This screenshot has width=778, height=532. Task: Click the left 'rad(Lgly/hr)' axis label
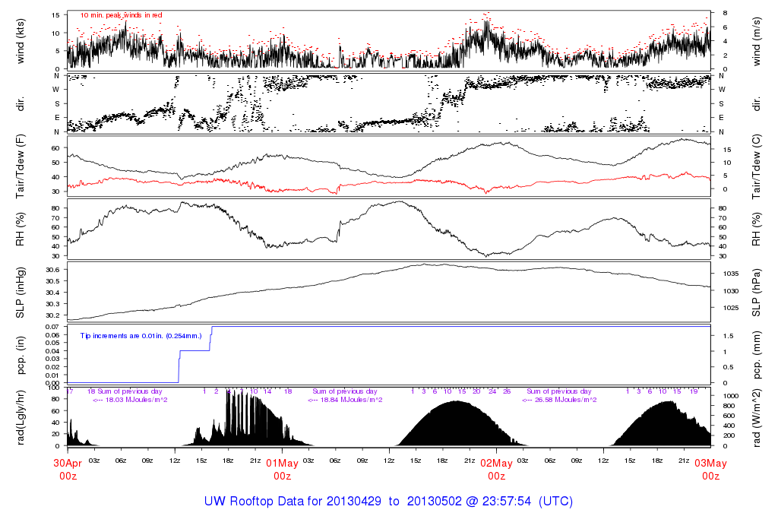point(21,418)
